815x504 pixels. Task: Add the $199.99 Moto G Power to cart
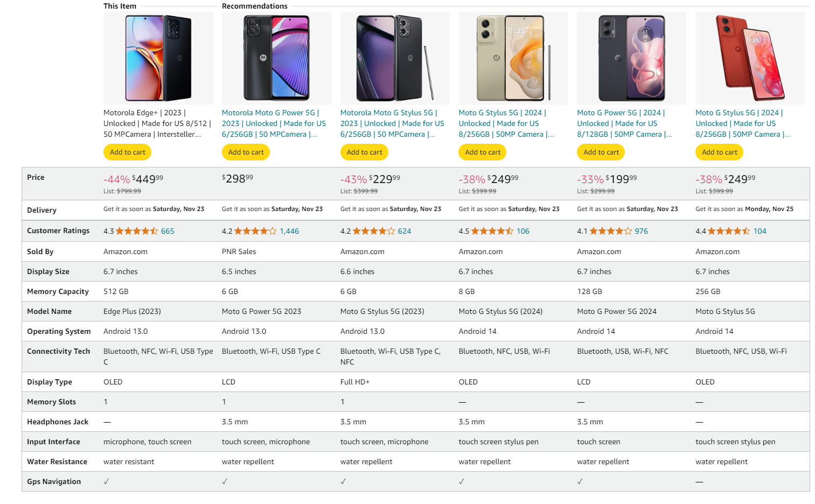[x=601, y=152]
